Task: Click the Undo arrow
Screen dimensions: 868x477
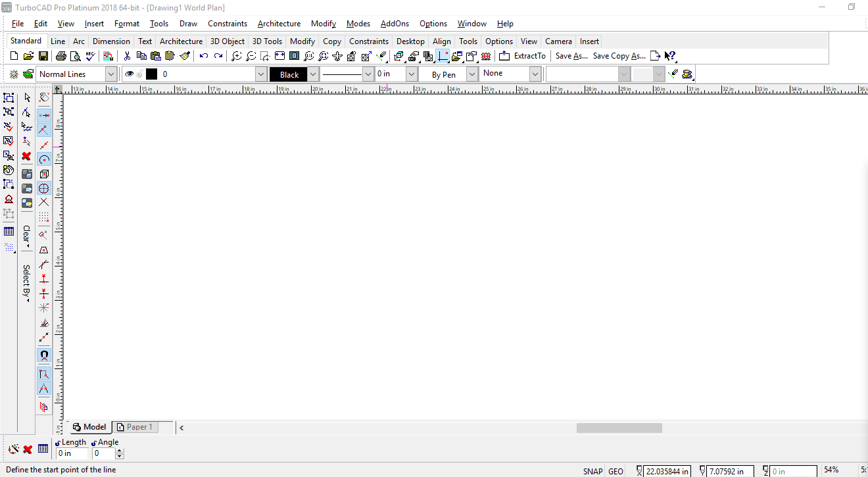Action: [x=204, y=56]
